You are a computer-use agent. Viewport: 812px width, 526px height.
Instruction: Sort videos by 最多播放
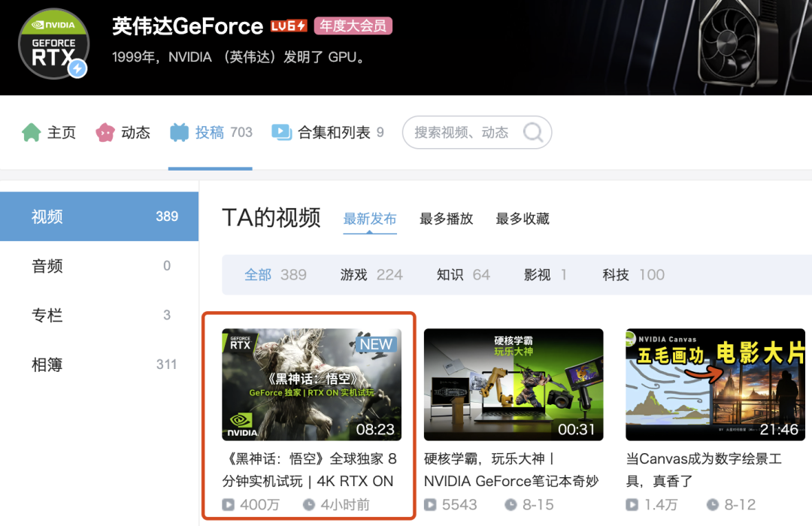pyautogui.click(x=446, y=219)
